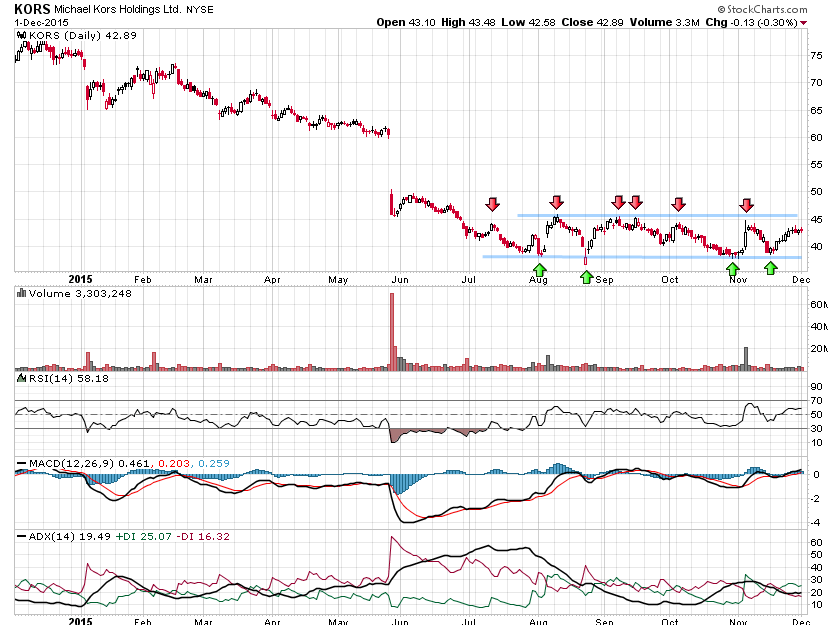
Task: Click the NYSE exchange label
Action: (200, 10)
